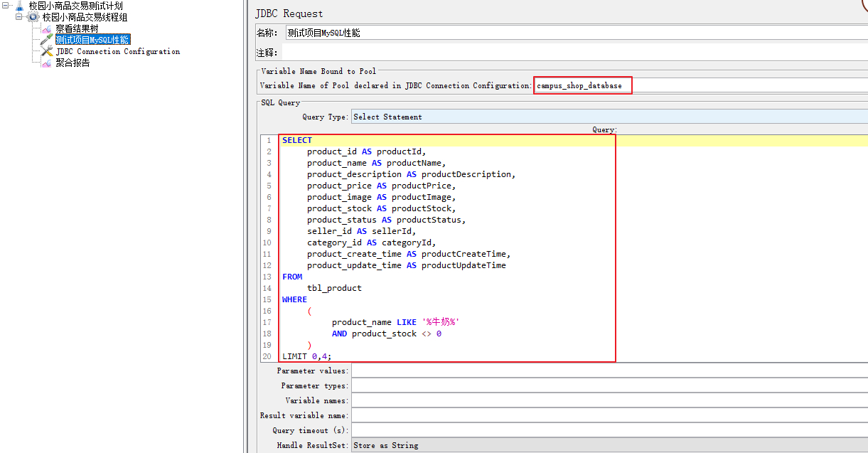
Task: Click the WHERE keyword in the query
Action: (x=294, y=299)
